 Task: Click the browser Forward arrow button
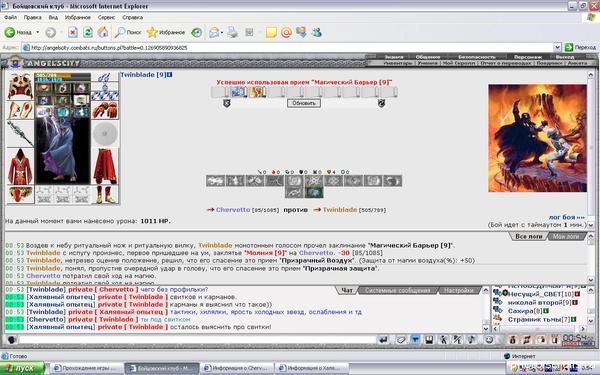(51, 33)
